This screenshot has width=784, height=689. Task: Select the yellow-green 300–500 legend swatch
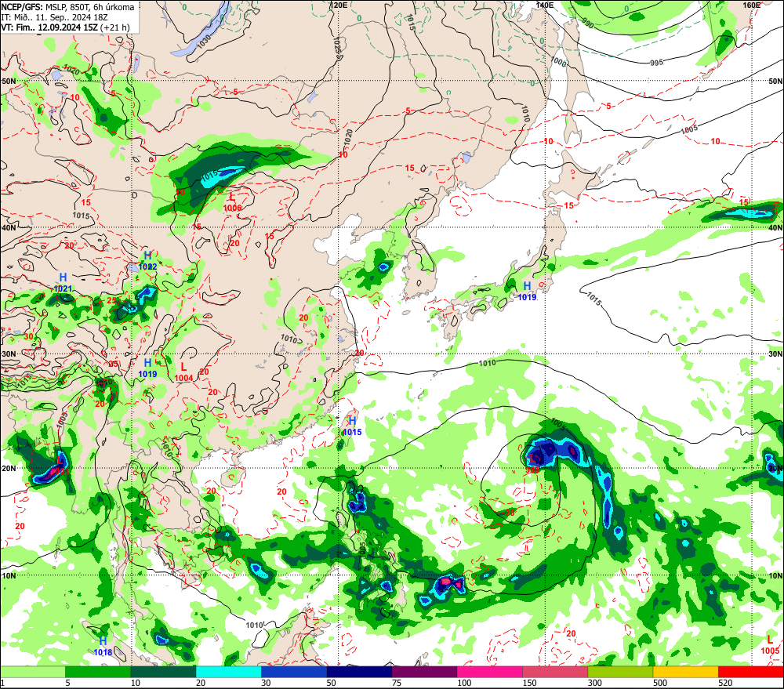point(620,672)
